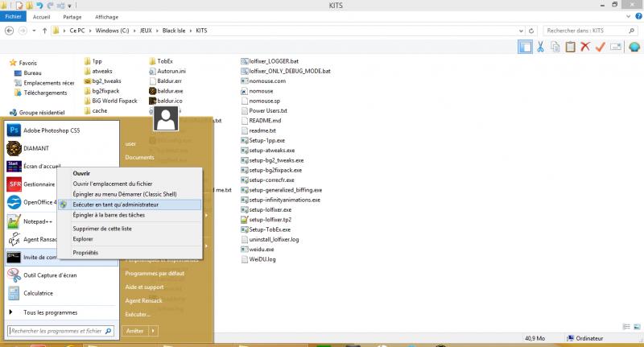Click the Classic Shell settings shell icon
Screen dimensions: 644x347
(634, 47)
